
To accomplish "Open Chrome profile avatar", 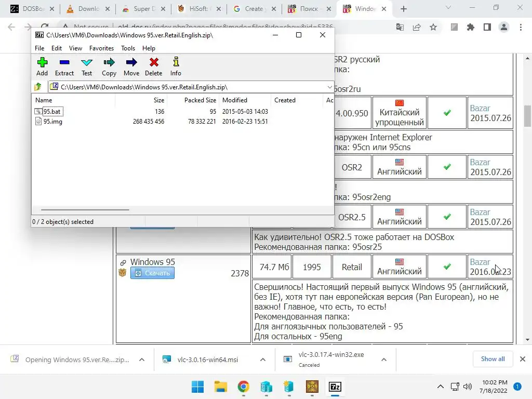I will pos(504,27).
